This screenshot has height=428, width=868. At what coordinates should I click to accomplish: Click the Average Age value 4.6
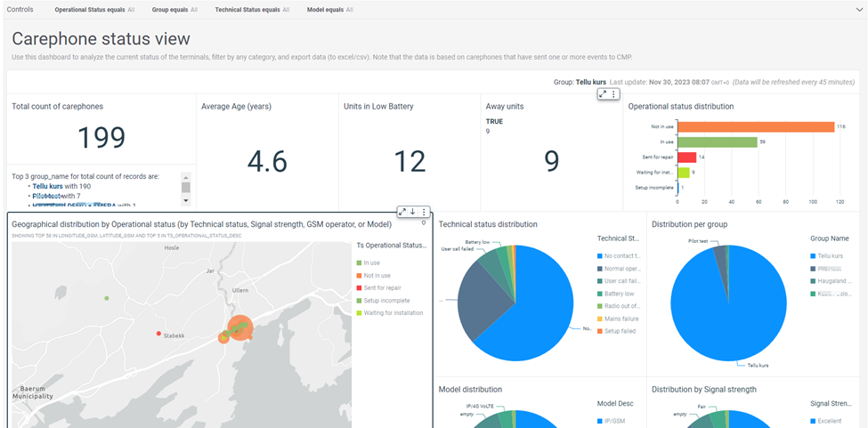[x=267, y=162]
